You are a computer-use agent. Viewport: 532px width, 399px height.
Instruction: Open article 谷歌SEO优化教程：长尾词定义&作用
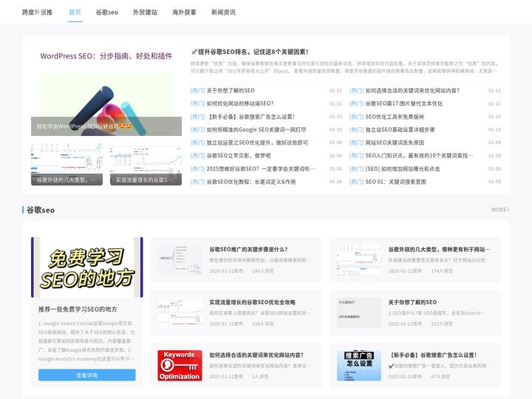[x=251, y=182]
